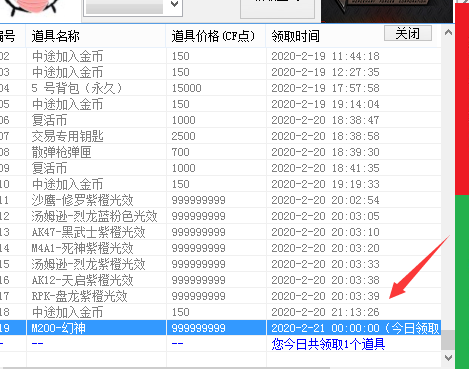Screen dimensions: 469x369
Task: Select the M200-幻神 row
Action: [x=220, y=328]
